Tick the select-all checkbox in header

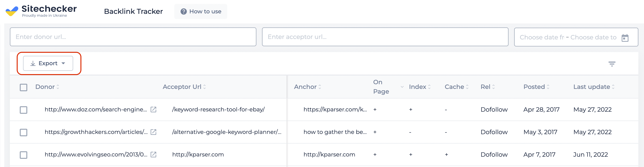pyautogui.click(x=24, y=87)
